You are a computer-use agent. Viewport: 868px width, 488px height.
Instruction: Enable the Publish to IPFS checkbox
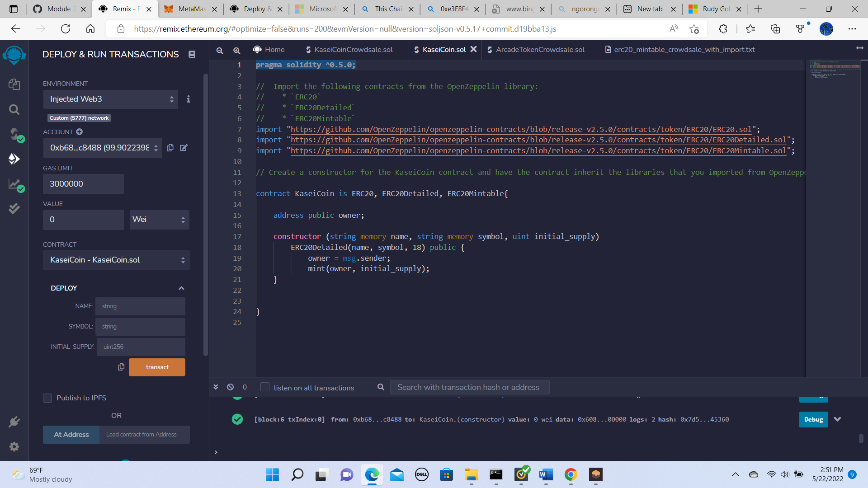pyautogui.click(x=47, y=398)
